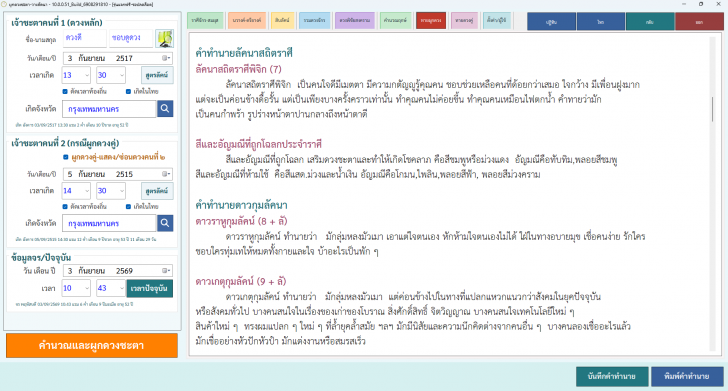Screen dimensions: 728x391
Task: Click the first name input field
Action: point(84,38)
